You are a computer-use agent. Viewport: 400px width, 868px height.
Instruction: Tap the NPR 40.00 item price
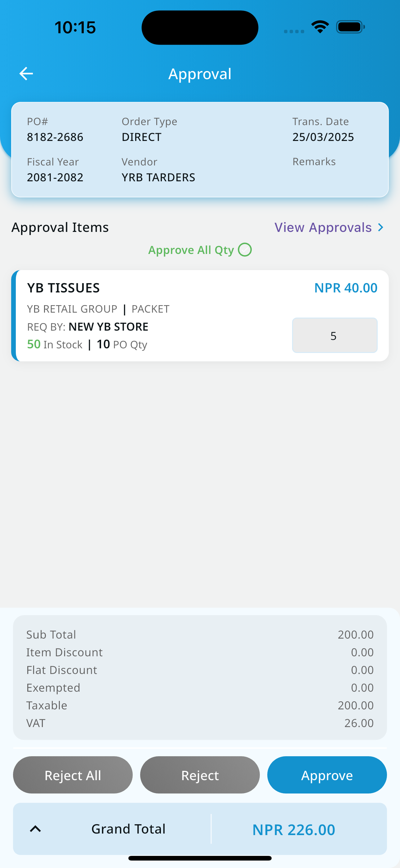click(x=346, y=288)
